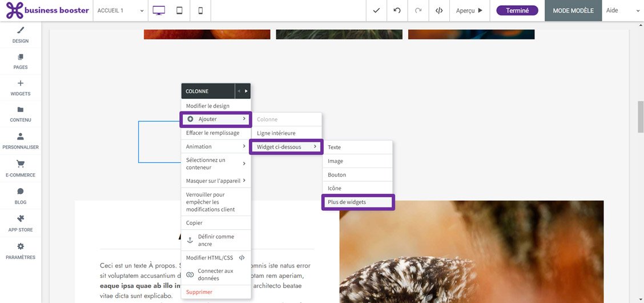Click the redo arrow icon
This screenshot has height=303, width=644.
tap(418, 10)
